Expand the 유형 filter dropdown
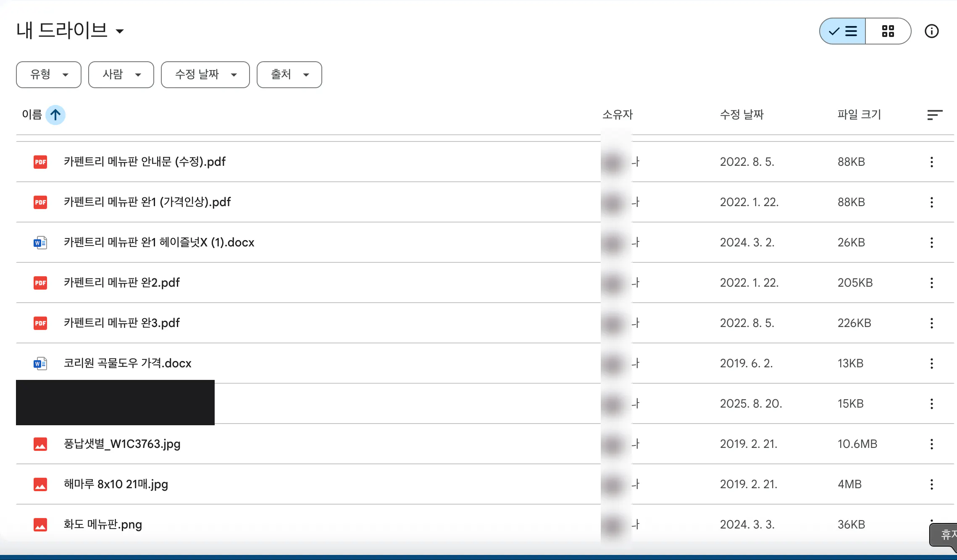The height and width of the screenshot is (560, 957). (x=49, y=75)
